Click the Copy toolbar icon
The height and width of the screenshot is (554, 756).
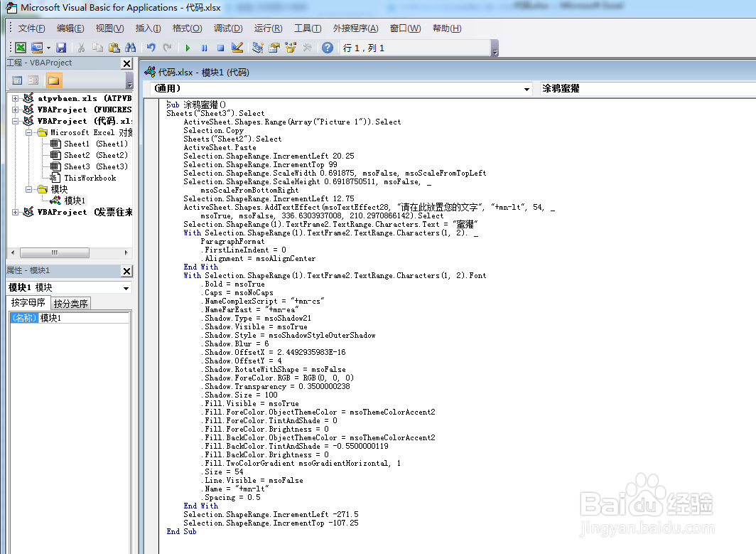(97, 48)
